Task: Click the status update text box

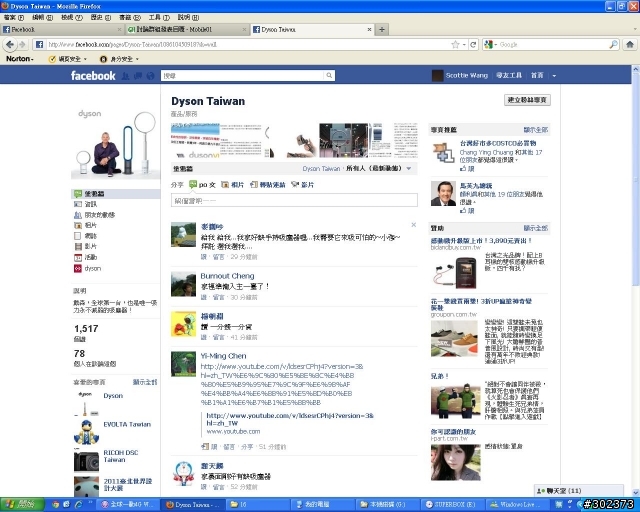Action: 294,200
